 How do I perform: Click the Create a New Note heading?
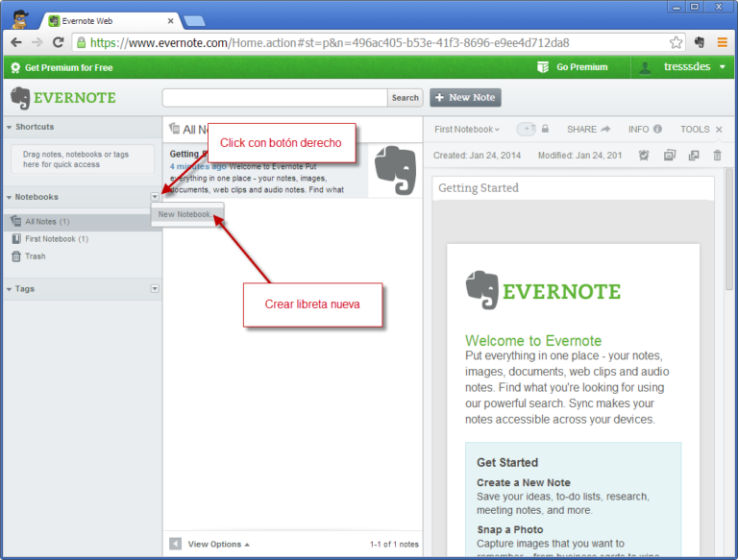pyautogui.click(x=524, y=483)
